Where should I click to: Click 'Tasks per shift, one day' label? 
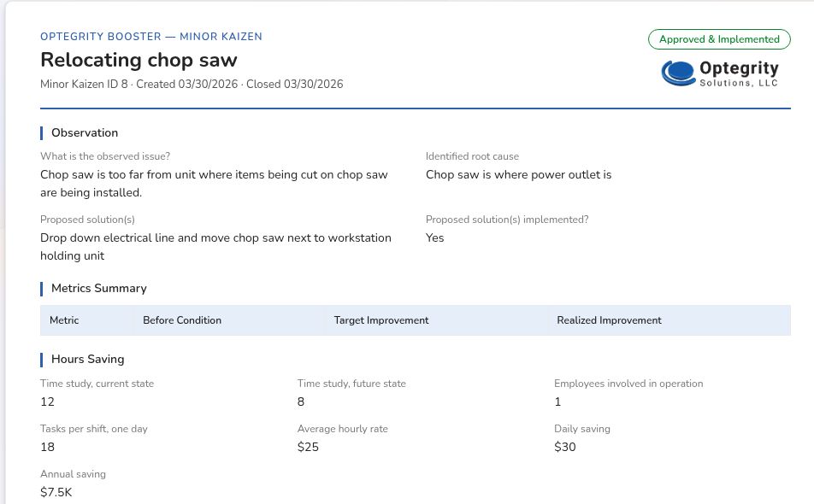click(94, 429)
